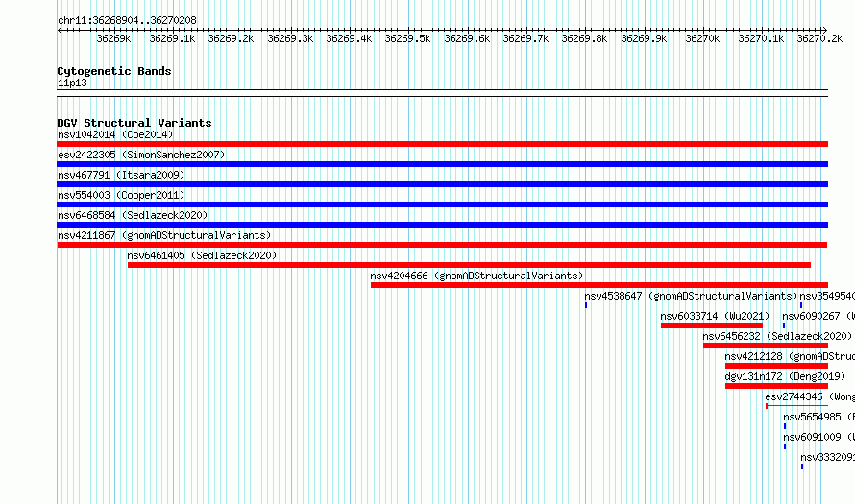Click the 36270.2k ruler tick label
Screen dimensions: 855x504
click(x=819, y=38)
